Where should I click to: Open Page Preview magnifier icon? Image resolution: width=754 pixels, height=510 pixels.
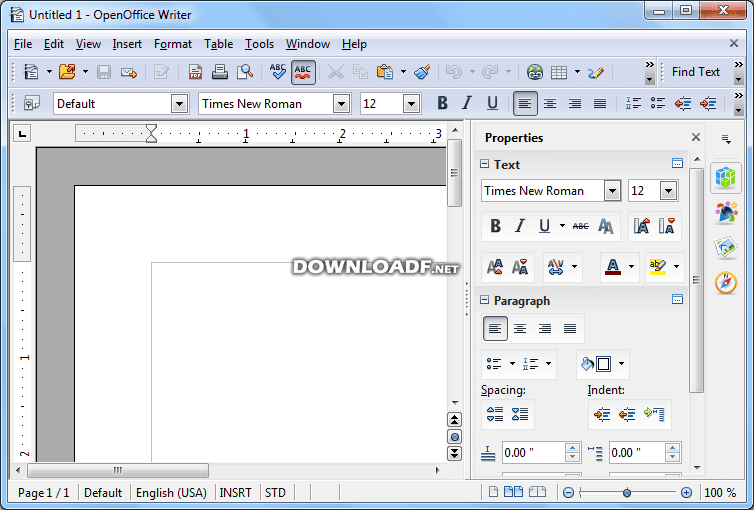pos(245,72)
